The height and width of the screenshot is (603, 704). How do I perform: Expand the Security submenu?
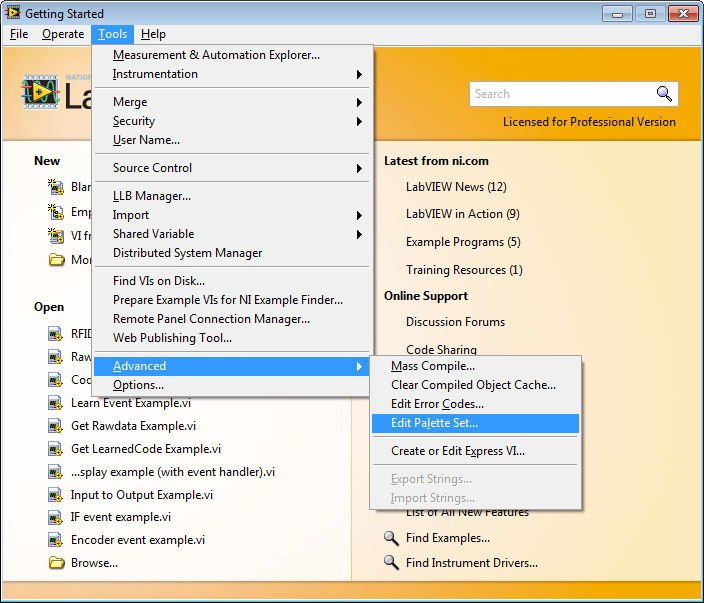[x=232, y=121]
